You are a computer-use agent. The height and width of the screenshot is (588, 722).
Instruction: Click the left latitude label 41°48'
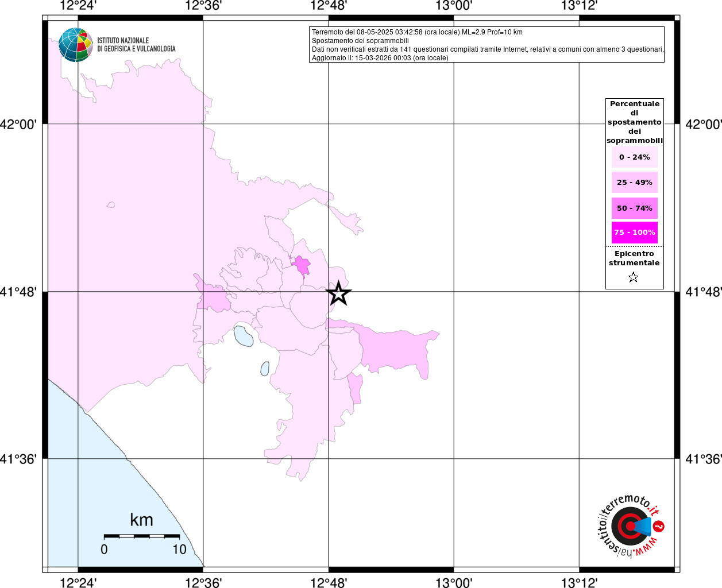click(18, 292)
